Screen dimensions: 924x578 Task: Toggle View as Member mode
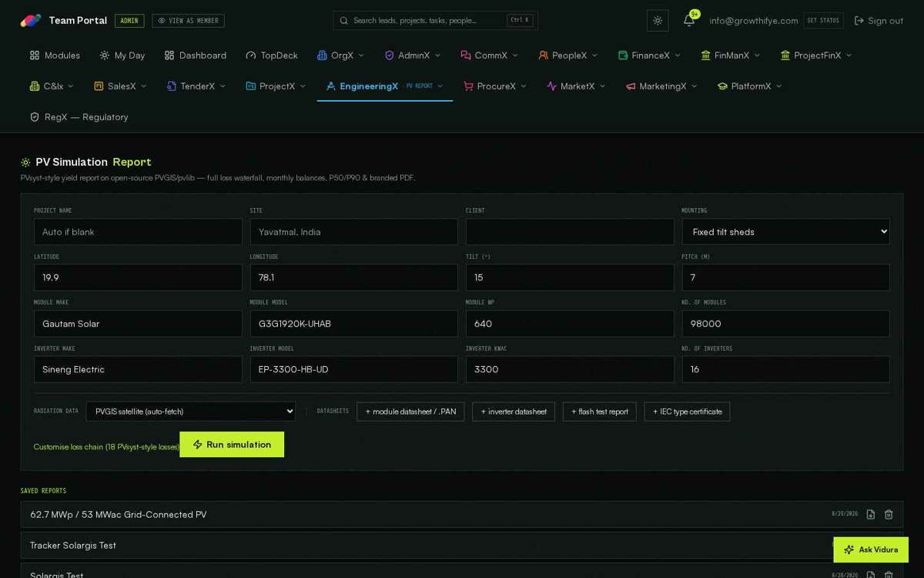point(188,21)
